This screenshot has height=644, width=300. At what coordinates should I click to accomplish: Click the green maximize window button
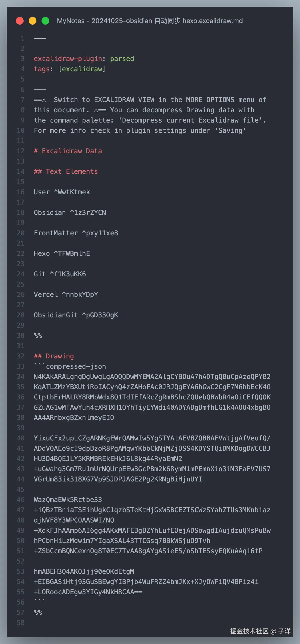(45, 21)
